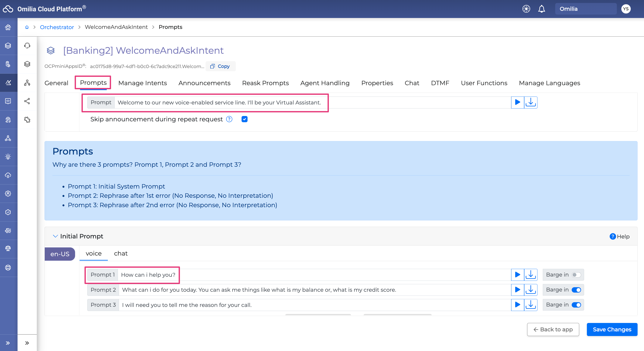Open the badge with checkmark sidebar icon
Viewport: 644px width, 351px height.
tap(8, 212)
